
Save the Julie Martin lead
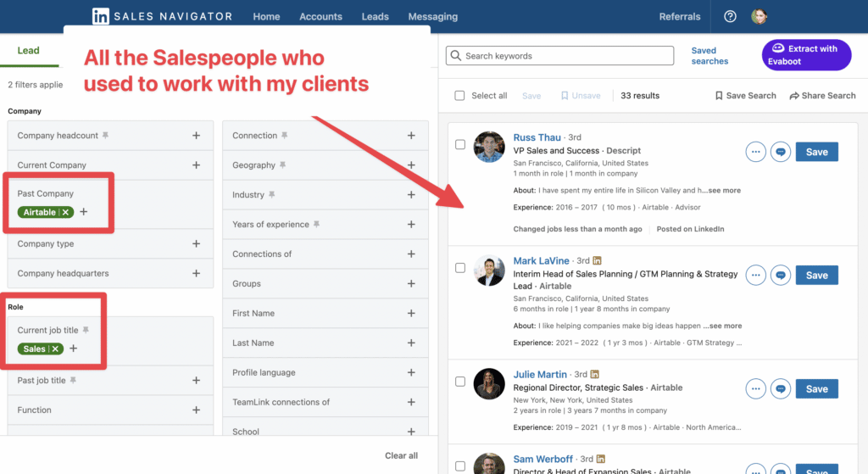pyautogui.click(x=817, y=388)
